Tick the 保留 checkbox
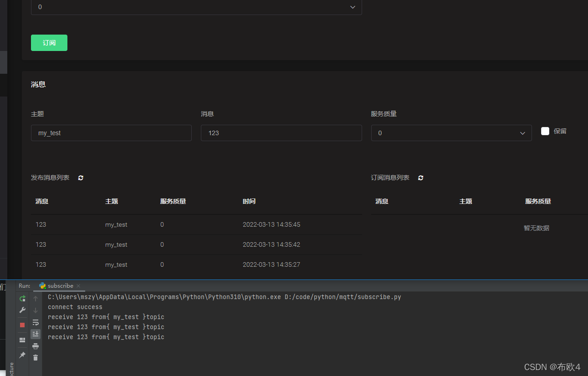 point(545,131)
